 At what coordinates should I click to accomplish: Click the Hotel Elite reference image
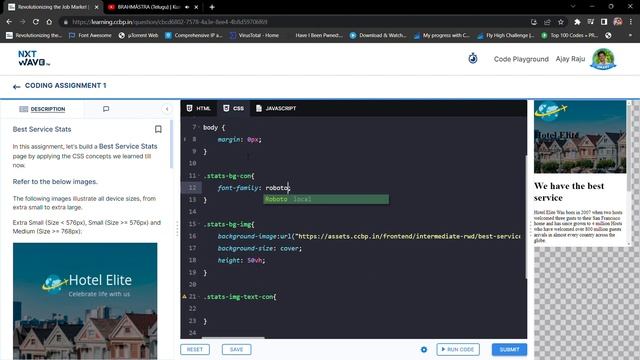[85, 301]
